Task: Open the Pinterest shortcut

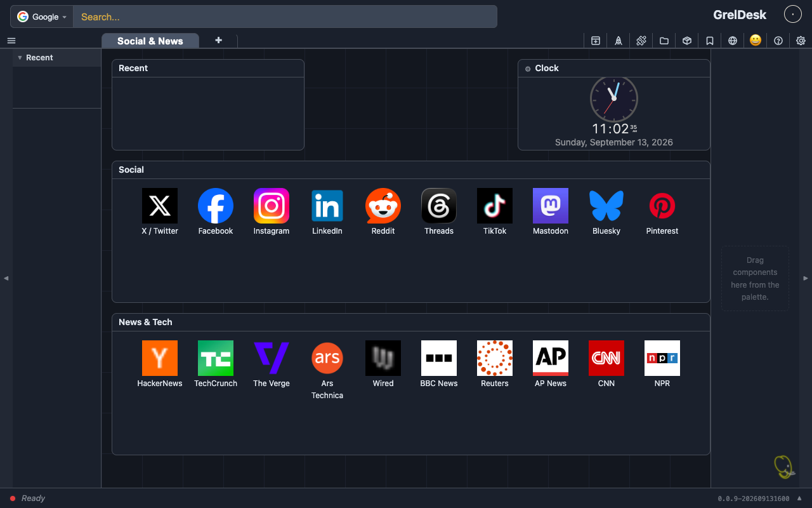Action: tap(662, 212)
